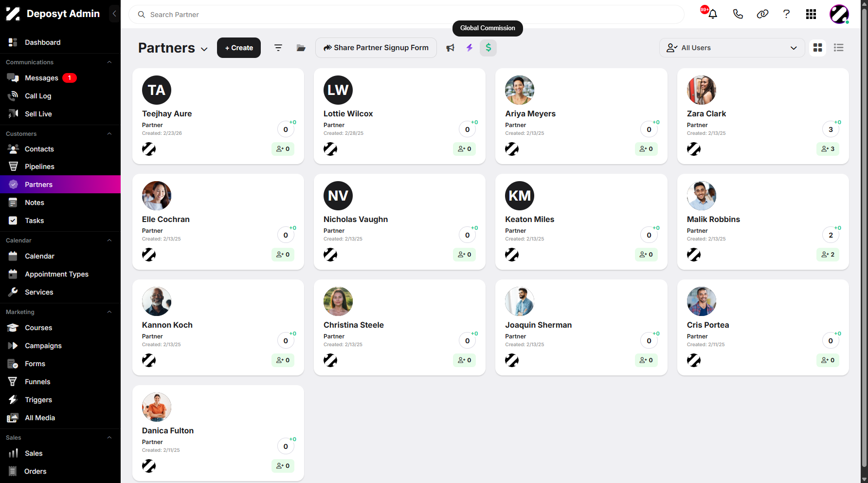This screenshot has width=868, height=483.
Task: Click referral count badge on Malik Robbins card
Action: (828, 255)
